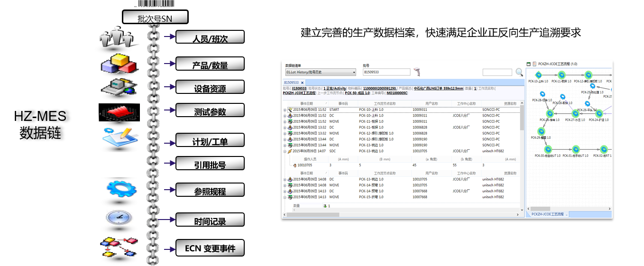Click the search text box beside magnifier
This screenshot has height=266, width=644.
(497, 73)
